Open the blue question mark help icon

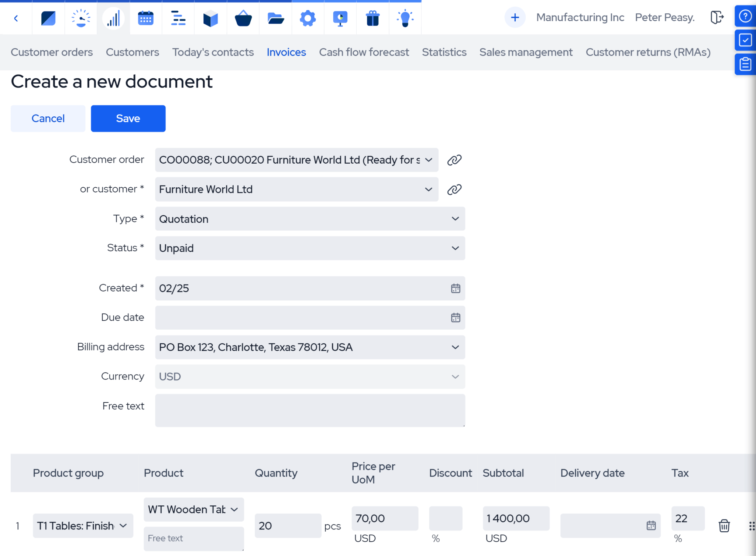[745, 16]
